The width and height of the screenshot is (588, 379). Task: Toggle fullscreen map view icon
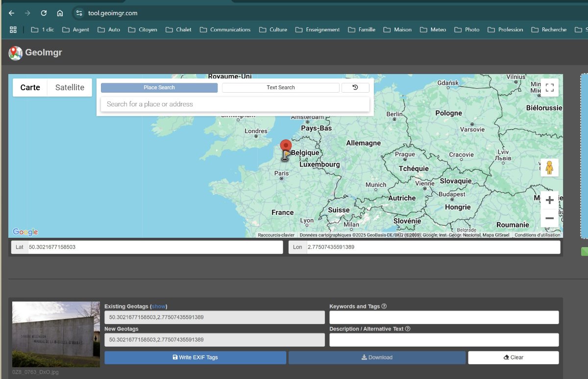pos(549,88)
